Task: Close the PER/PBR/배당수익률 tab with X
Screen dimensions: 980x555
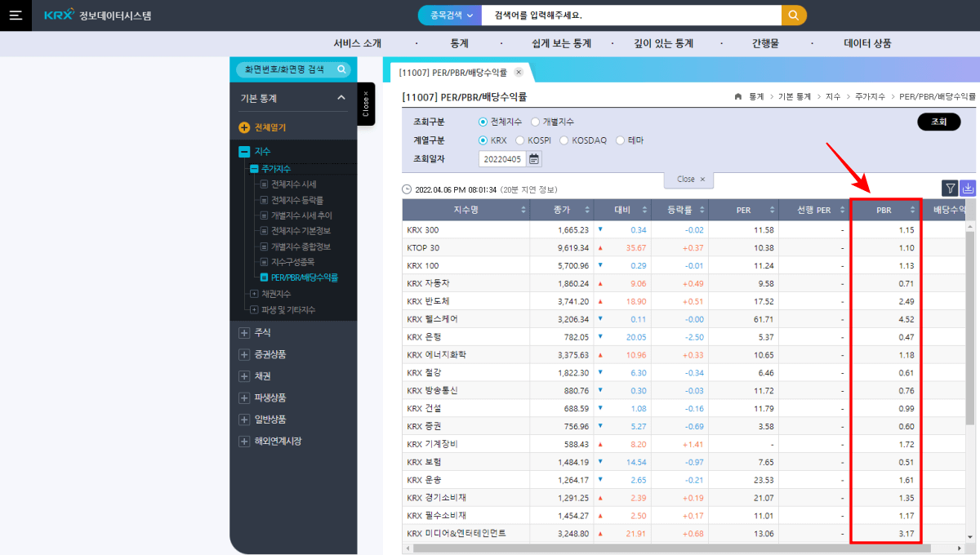Action: (x=518, y=73)
